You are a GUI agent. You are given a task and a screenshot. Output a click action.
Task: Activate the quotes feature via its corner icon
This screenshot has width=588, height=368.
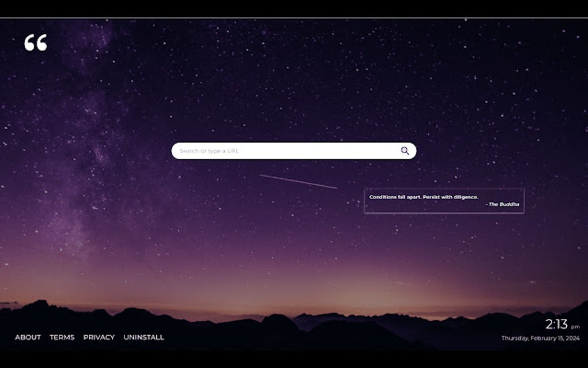click(36, 43)
